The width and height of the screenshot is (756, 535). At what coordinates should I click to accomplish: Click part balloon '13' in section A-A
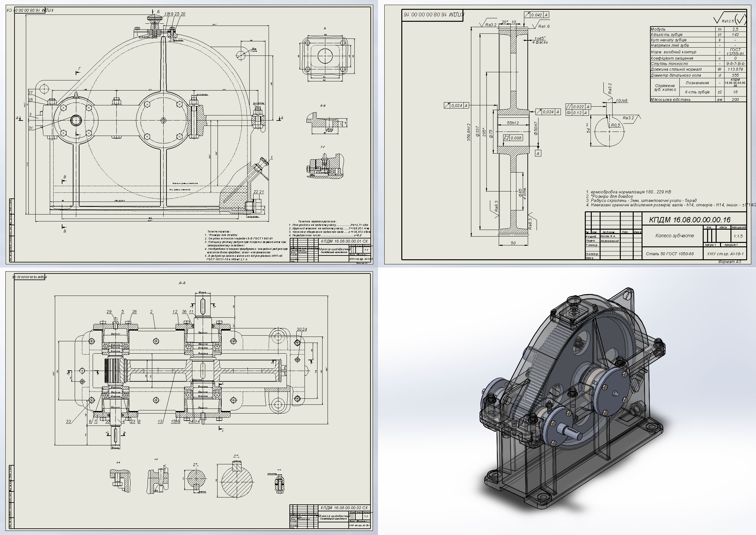coord(160,421)
